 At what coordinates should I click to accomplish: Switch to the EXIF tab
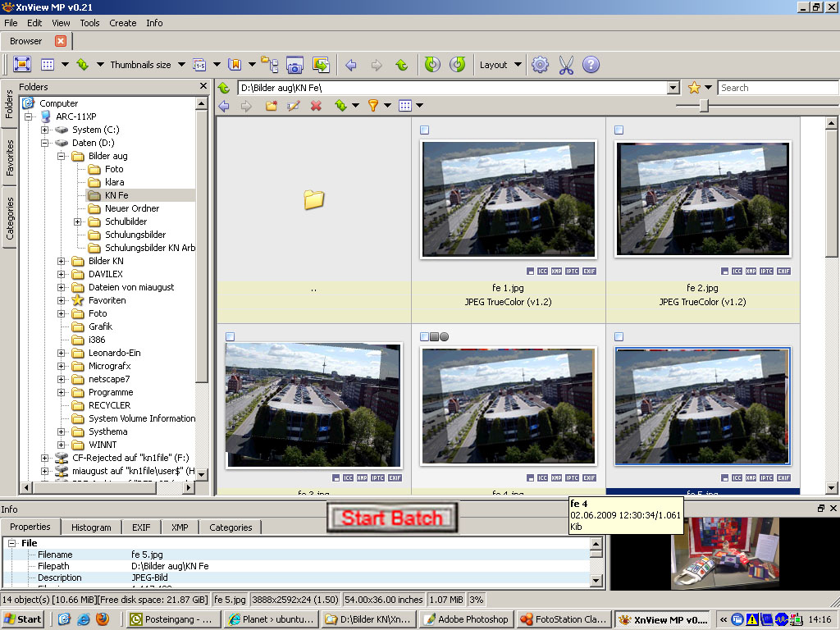point(141,527)
